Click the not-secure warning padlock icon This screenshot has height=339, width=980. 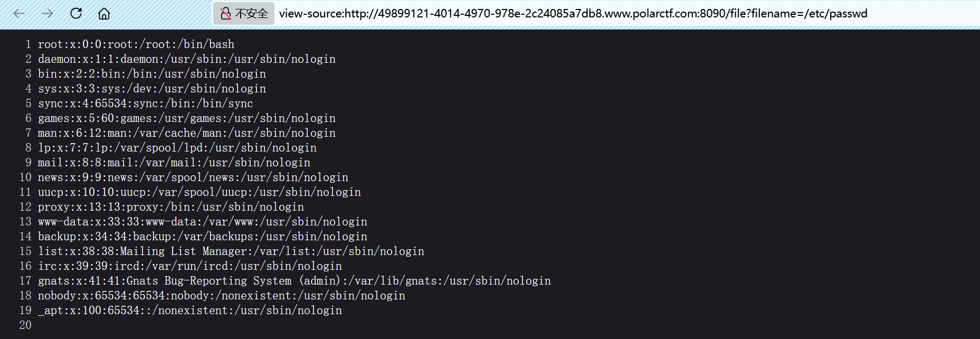[226, 14]
